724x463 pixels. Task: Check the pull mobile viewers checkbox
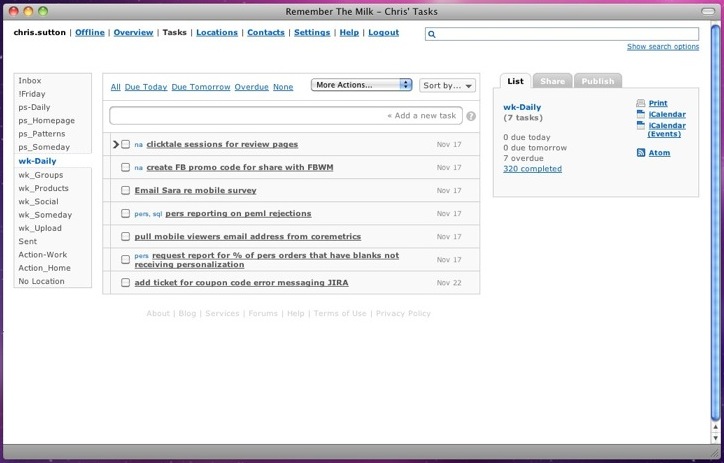click(126, 237)
